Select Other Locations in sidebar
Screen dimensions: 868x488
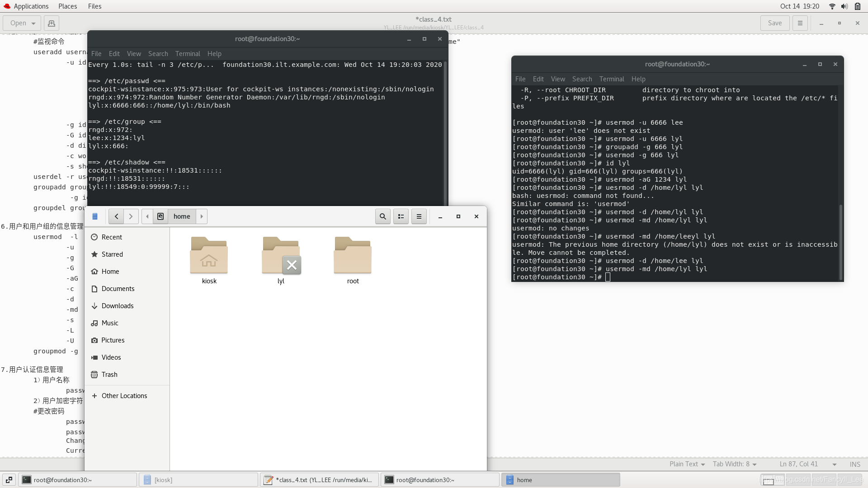click(x=124, y=396)
